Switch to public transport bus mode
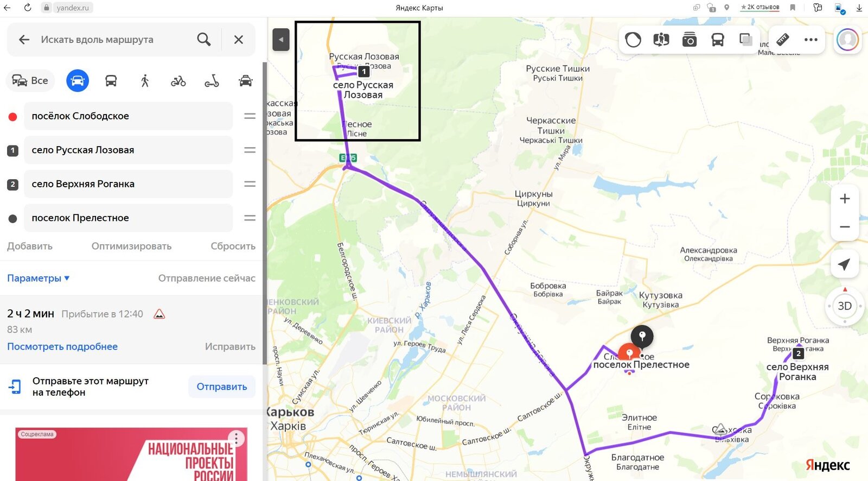Screen dimensions: 868x481 tap(111, 81)
